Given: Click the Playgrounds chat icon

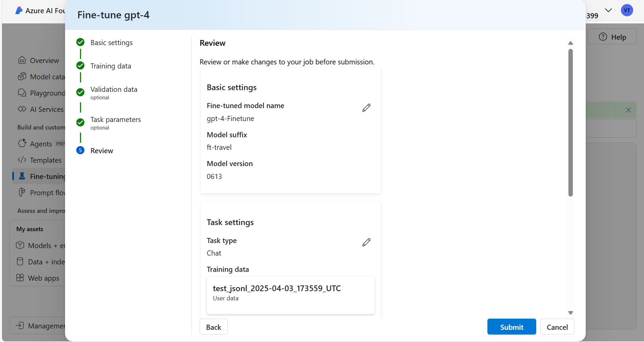Looking at the screenshot, I should 22,93.
